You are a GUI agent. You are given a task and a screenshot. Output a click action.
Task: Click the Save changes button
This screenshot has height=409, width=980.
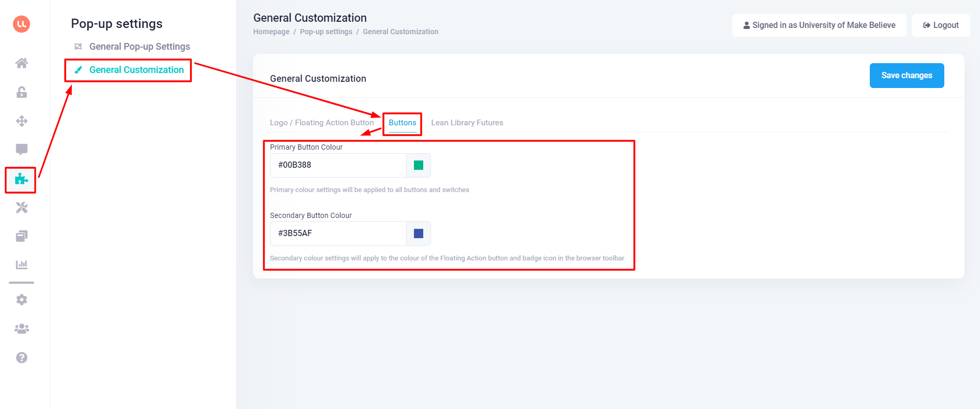click(907, 76)
